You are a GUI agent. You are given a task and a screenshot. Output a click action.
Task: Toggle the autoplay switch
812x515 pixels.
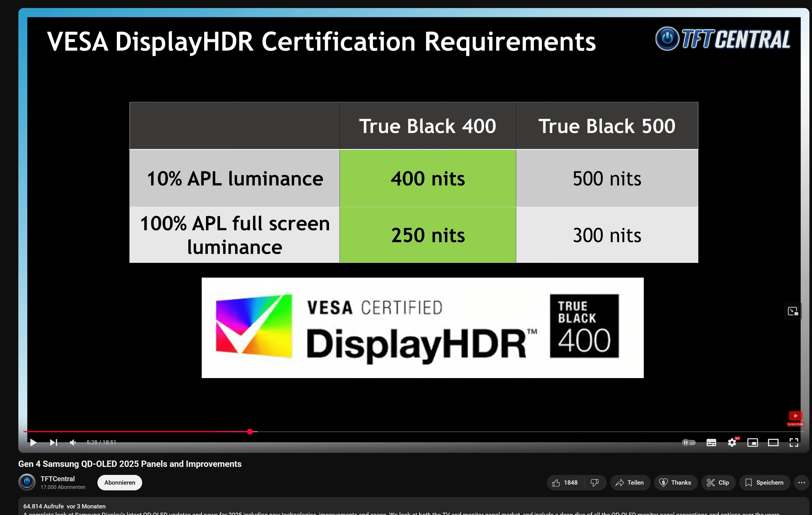point(688,442)
